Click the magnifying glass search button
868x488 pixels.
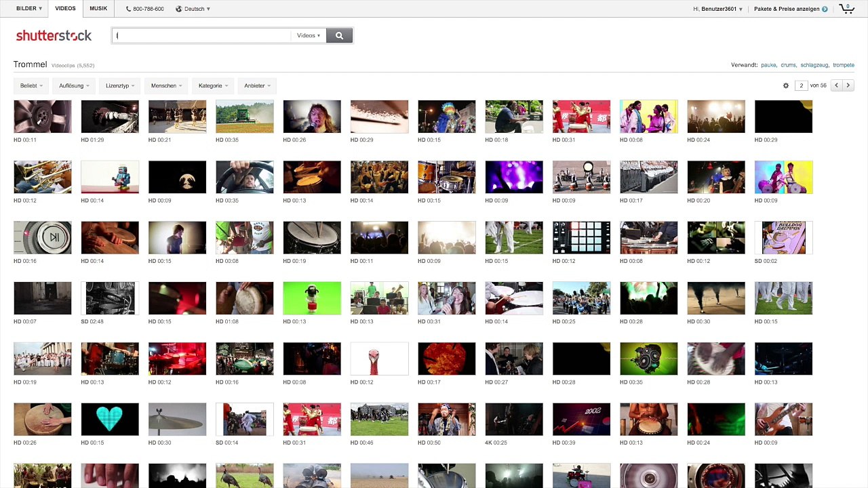[x=339, y=35]
